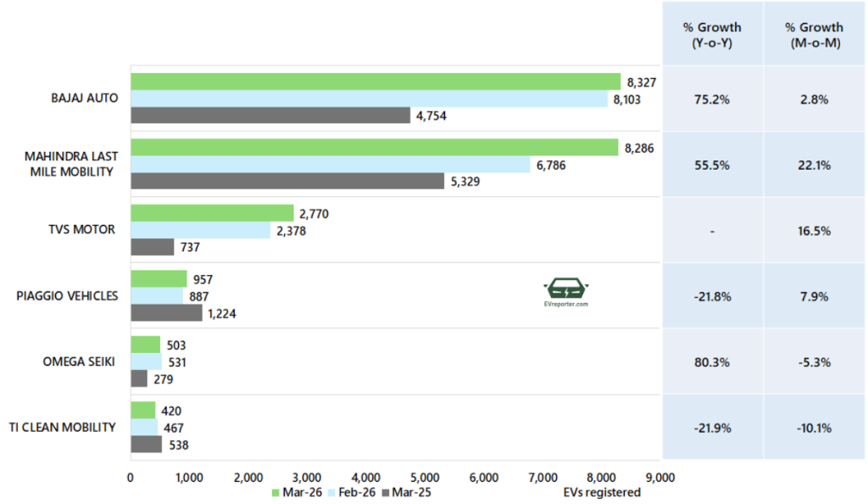Click the green Mar-26 legend swatch

tap(275, 492)
